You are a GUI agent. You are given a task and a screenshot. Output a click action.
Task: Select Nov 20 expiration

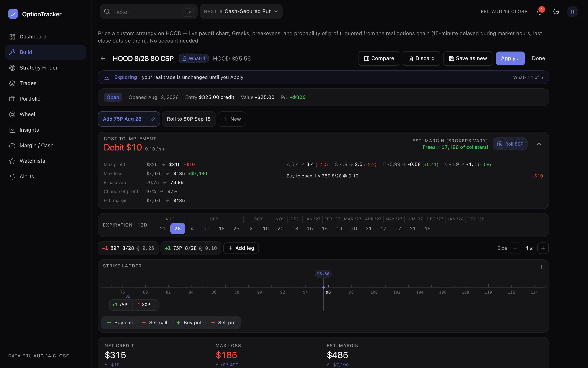(280, 229)
